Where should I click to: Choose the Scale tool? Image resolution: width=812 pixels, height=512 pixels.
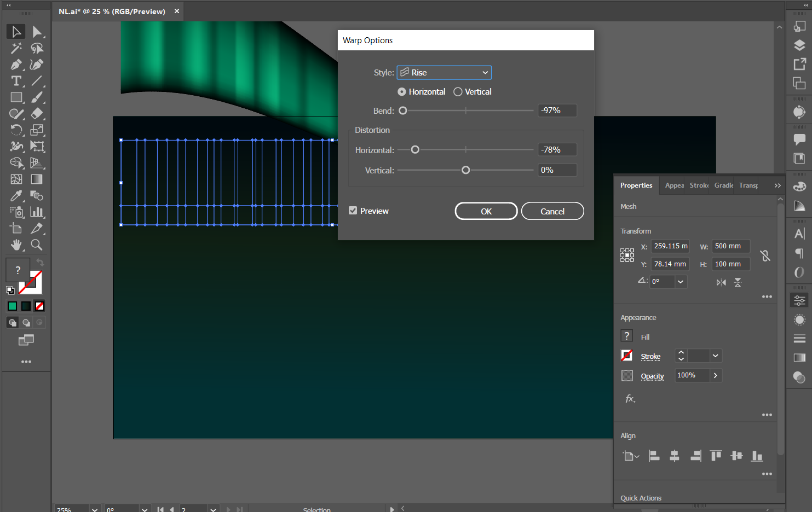37,130
